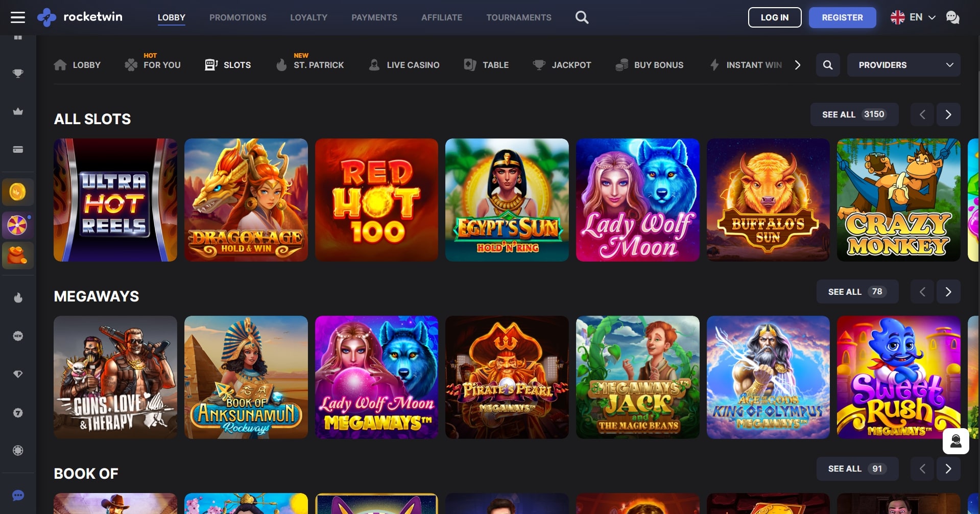Click the gold coin sidebar icon
Viewport: 980px width, 514px height.
point(18,192)
